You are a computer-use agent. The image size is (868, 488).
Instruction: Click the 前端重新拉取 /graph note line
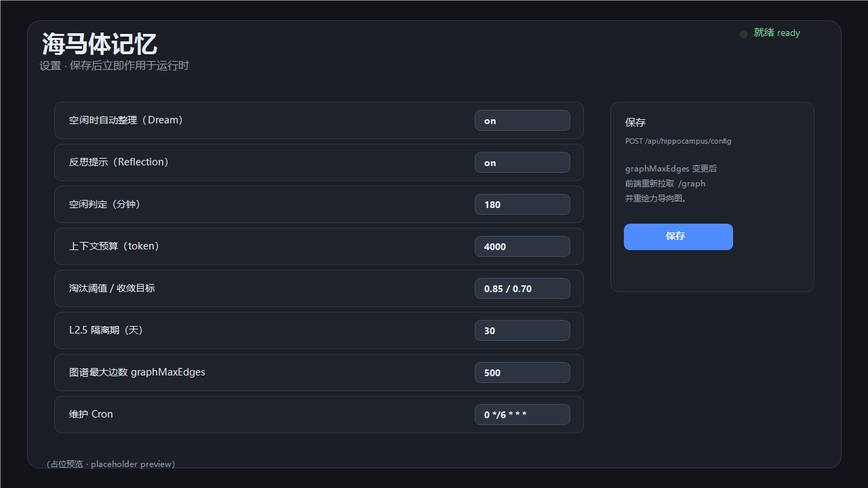point(665,184)
